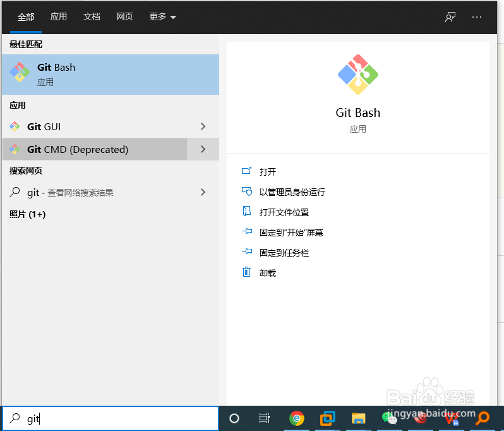
Task: Expand the git web search chevron
Action: (203, 192)
